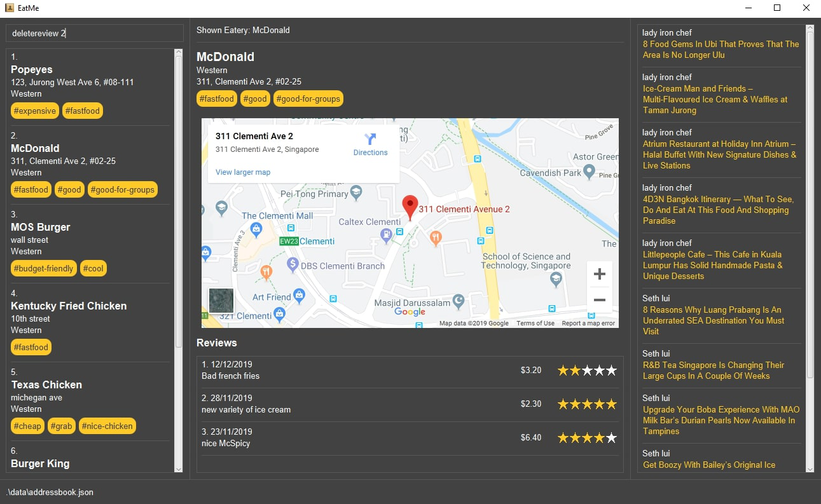Open 'Upgrade Your Boba Experience' article
The image size is (821, 504).
coord(721,420)
